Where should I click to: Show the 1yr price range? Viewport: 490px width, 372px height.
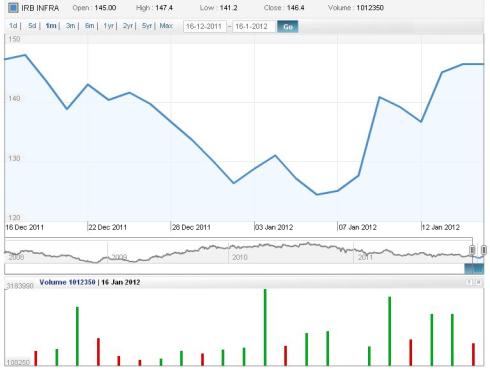pos(108,26)
